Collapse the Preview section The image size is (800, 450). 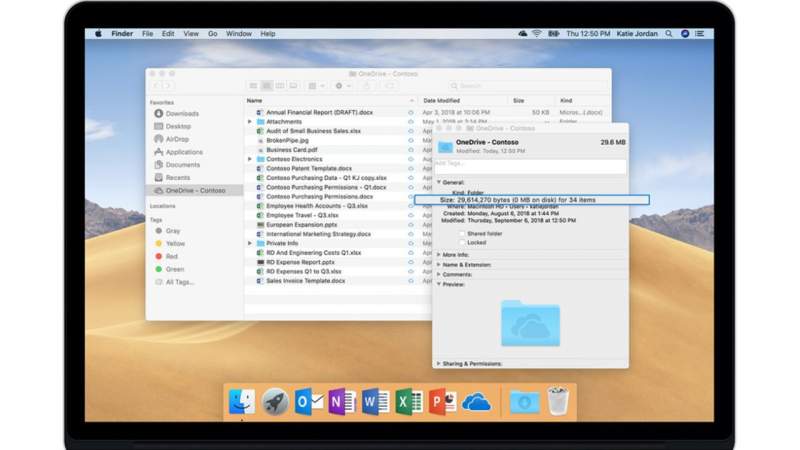pos(439,284)
